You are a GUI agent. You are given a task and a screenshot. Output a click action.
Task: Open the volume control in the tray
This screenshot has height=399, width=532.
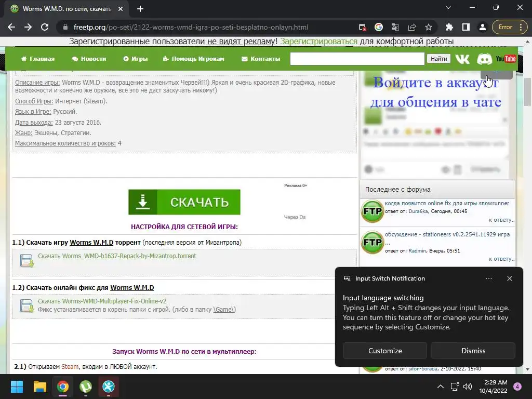point(468,387)
